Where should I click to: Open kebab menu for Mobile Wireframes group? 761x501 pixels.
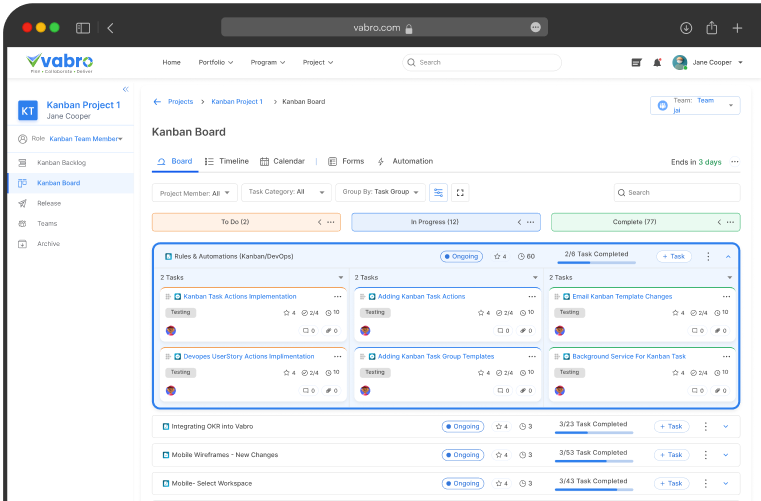[706, 455]
